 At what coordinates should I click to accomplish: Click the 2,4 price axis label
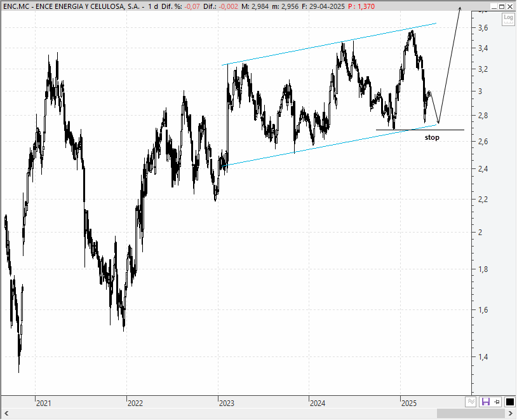pyautogui.click(x=483, y=169)
